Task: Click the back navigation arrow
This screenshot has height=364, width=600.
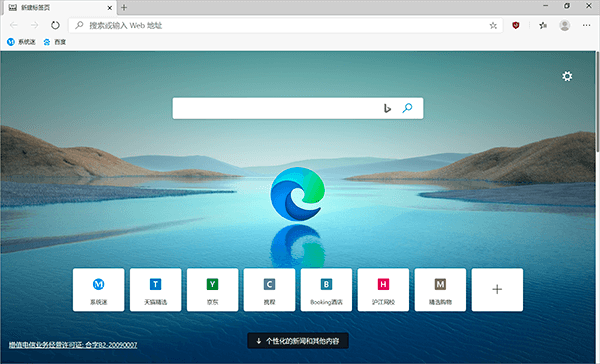Action: 14,25
